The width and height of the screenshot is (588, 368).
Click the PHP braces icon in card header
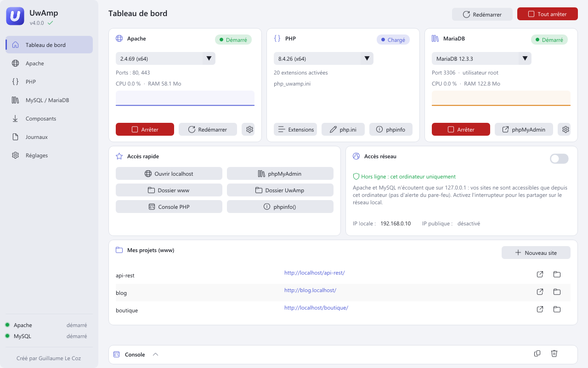click(x=277, y=39)
